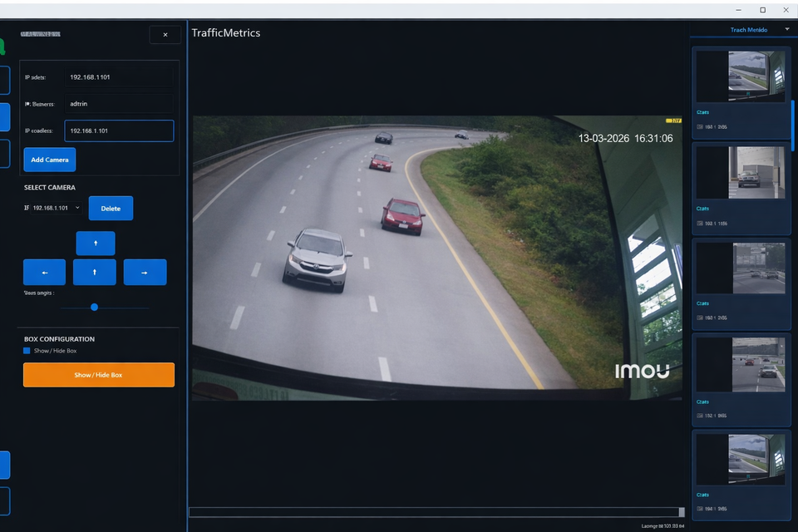Click the up arrow between left and right arrows
This screenshot has width=798, height=532.
tap(95, 272)
